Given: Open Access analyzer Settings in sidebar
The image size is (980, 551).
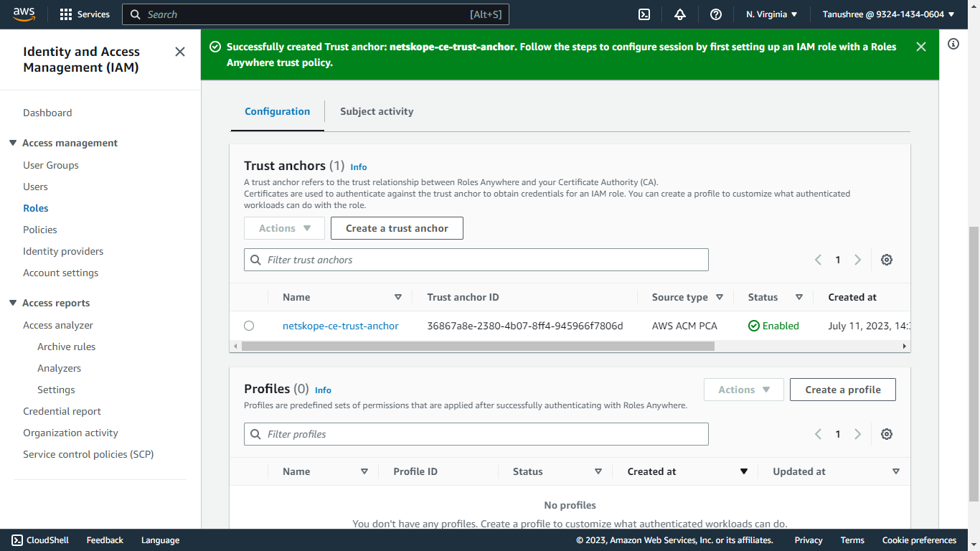Looking at the screenshot, I should coord(56,390).
